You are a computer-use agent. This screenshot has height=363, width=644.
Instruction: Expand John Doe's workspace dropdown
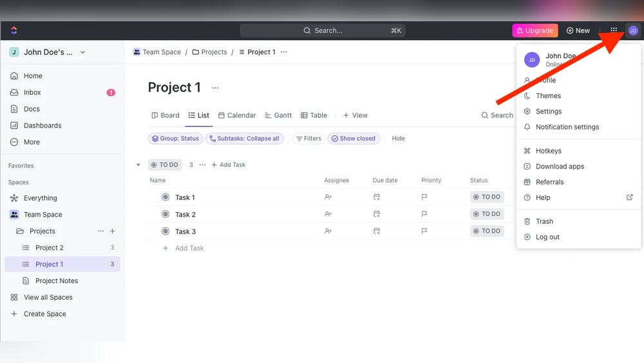point(83,52)
